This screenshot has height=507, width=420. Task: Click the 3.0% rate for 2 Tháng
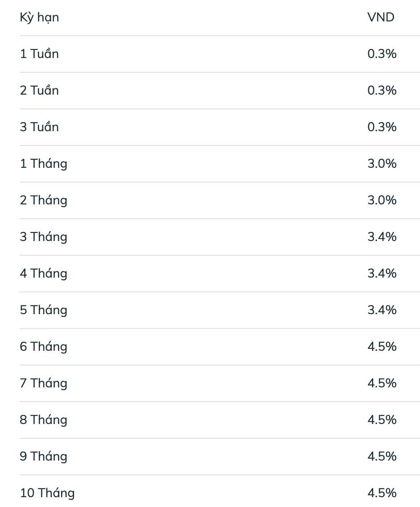click(382, 200)
